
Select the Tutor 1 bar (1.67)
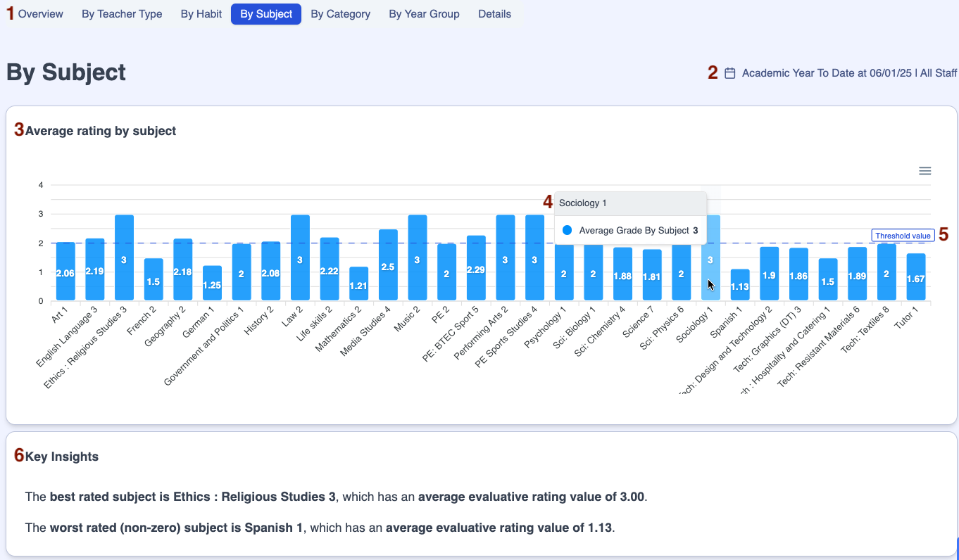click(916, 277)
